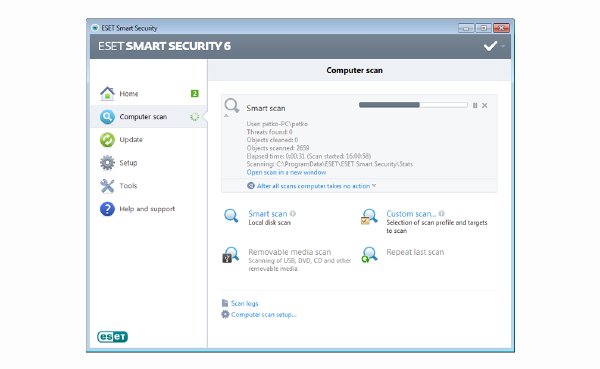This screenshot has height=369, width=600.
Task: Launch Custom scan... link
Action: point(411,214)
